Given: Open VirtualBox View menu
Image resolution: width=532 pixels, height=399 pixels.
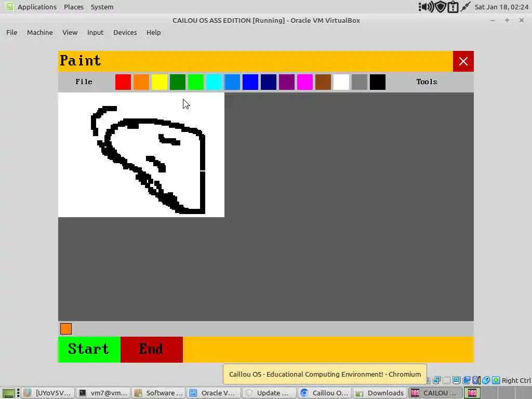Looking at the screenshot, I should (x=70, y=33).
